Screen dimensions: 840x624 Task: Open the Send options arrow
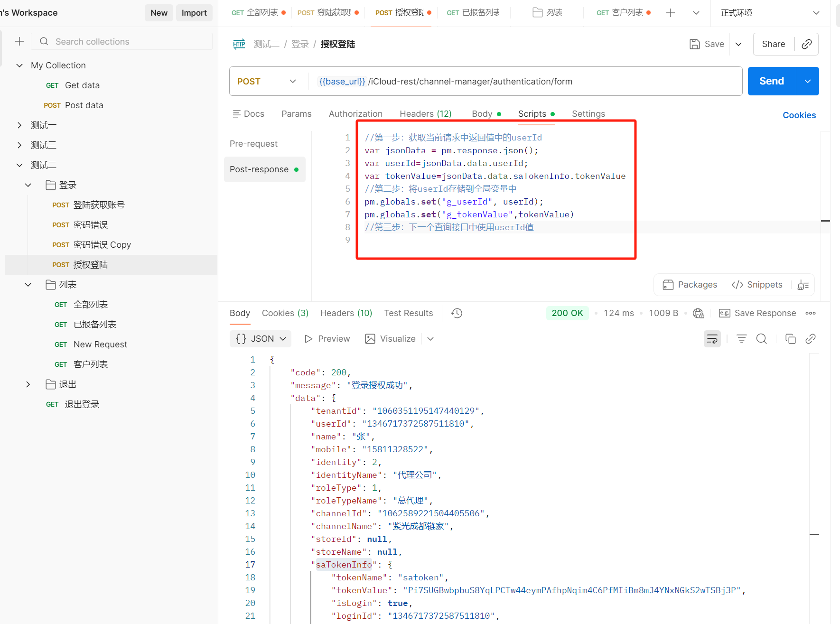point(808,81)
